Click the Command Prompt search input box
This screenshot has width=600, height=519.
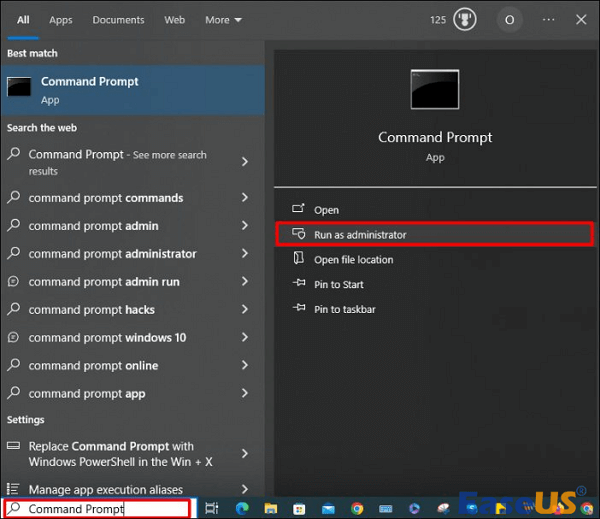click(x=100, y=509)
